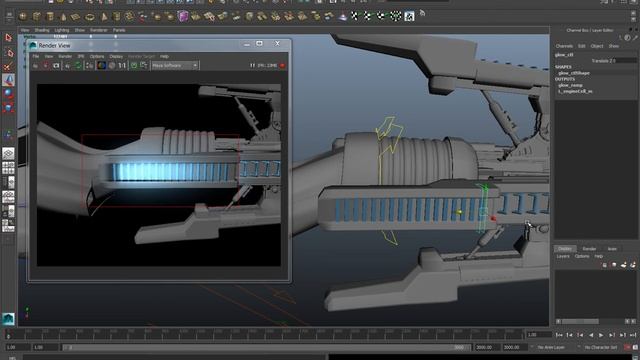640x360 pixels.
Task: Take snapshot in Render View toolbar
Action: click(x=56, y=65)
